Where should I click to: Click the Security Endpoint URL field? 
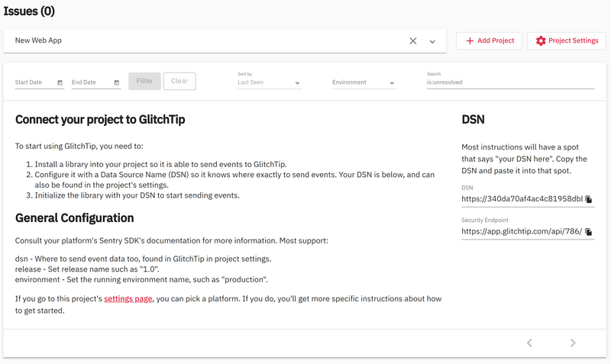click(x=522, y=231)
